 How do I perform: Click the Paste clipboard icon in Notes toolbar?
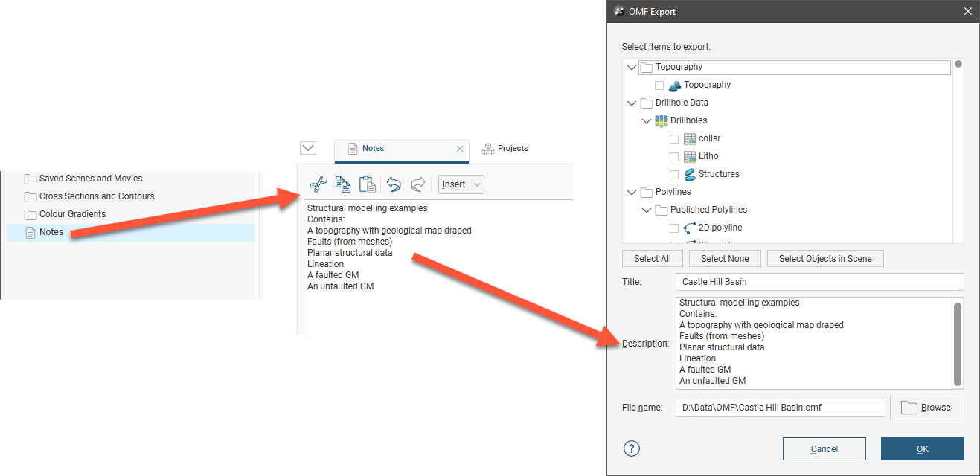(x=367, y=184)
